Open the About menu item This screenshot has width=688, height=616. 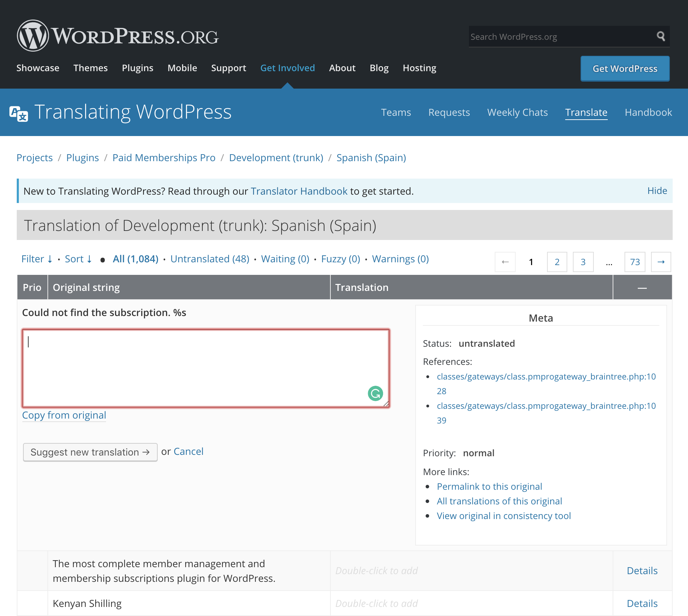(x=342, y=68)
